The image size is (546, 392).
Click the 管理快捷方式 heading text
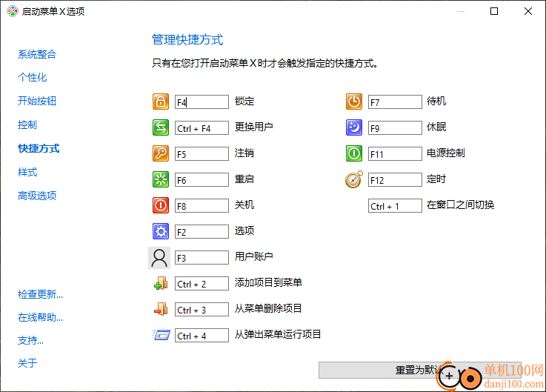click(187, 39)
